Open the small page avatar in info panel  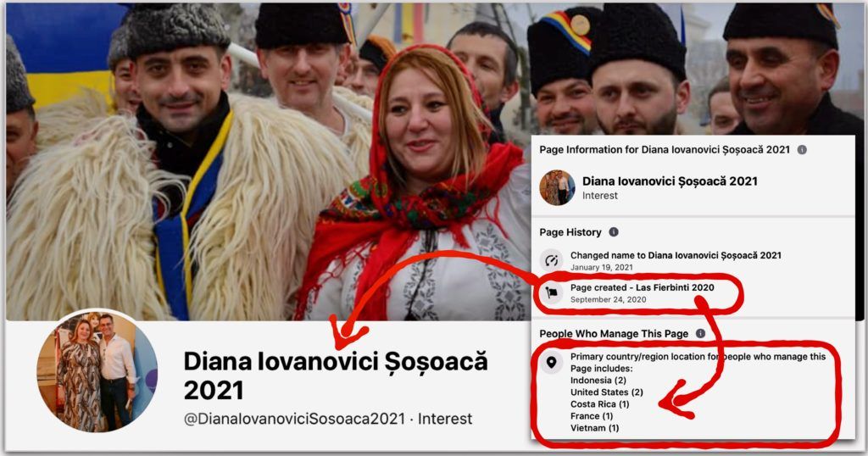[x=557, y=187]
